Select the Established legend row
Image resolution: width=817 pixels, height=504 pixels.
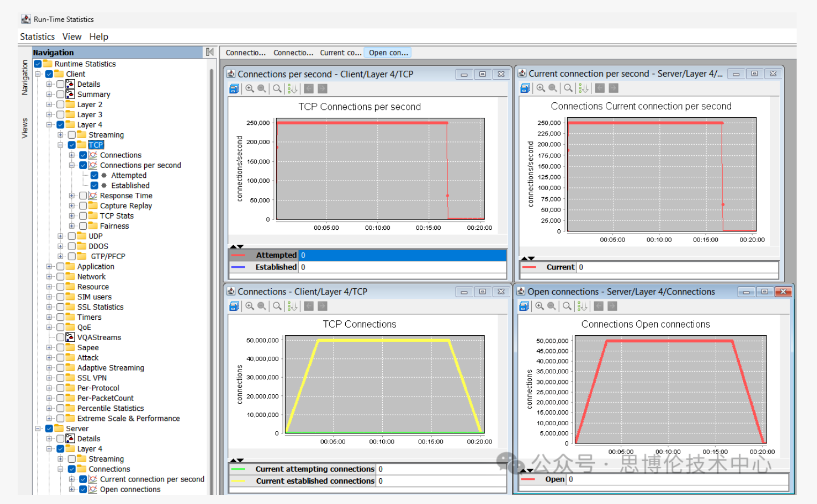tap(276, 267)
